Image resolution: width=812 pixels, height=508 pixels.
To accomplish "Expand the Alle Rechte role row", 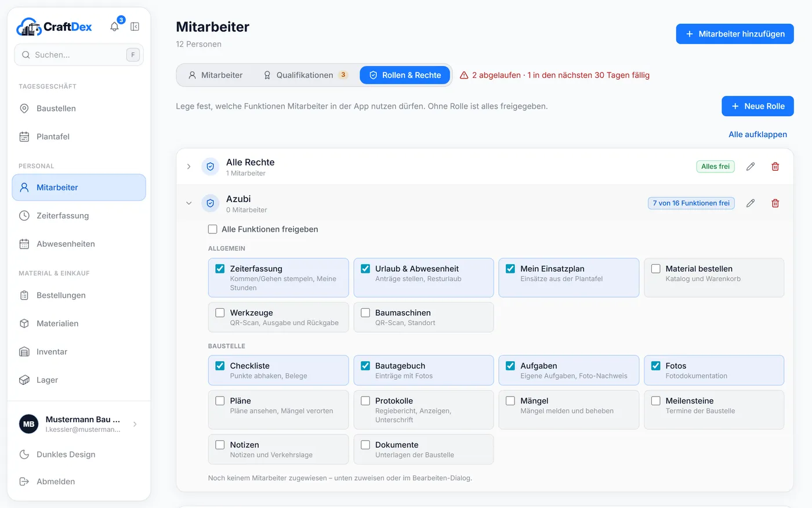I will coord(189,167).
